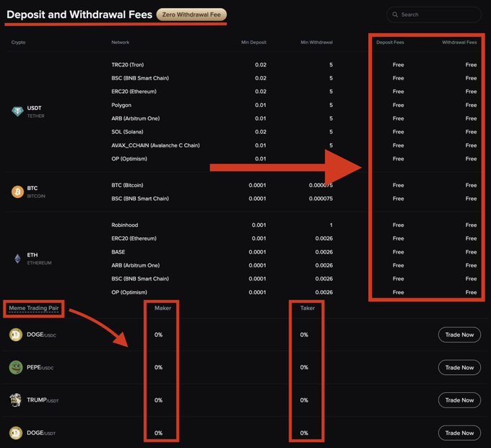This screenshot has height=448, width=491.
Task: Select USDT's ERC20 (Ethereum) network
Action: pos(134,92)
